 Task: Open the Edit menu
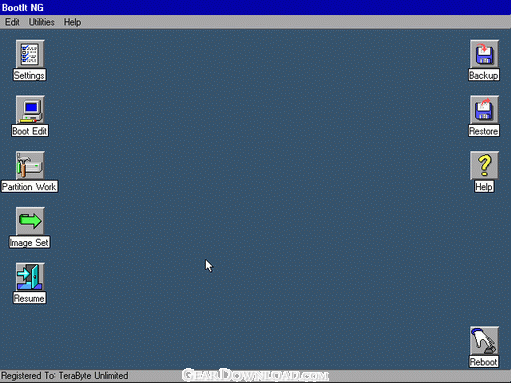click(12, 22)
